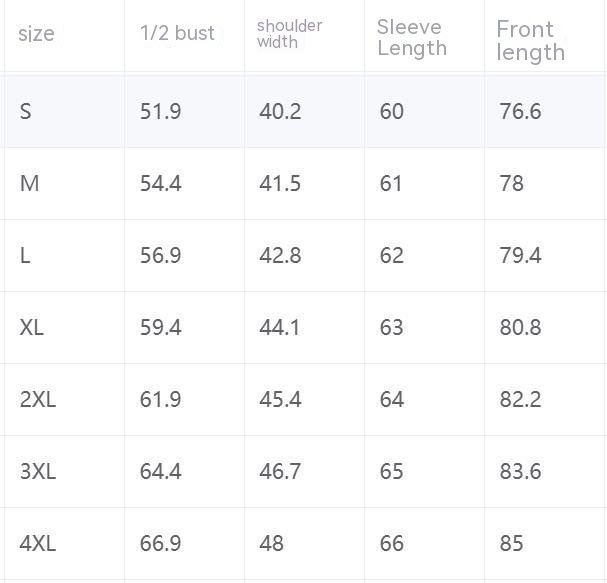
Task: Select the S size row label
Action: pyautogui.click(x=26, y=111)
